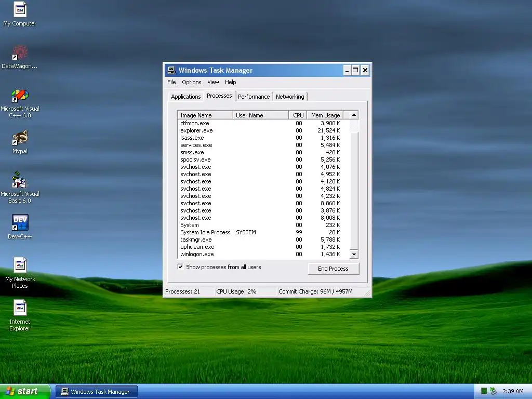Viewport: 532px width, 399px height.
Task: Uncheck Show processes from all users
Action: tap(180, 267)
